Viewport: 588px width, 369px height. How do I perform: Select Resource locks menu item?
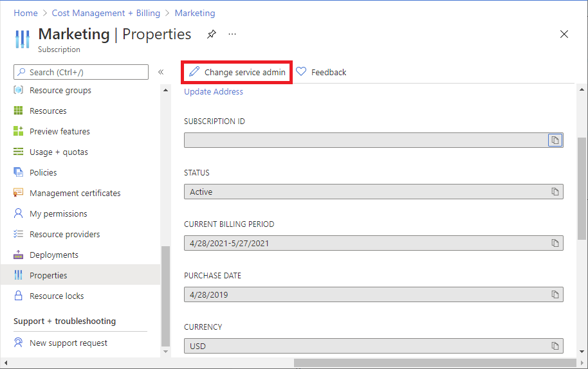pyautogui.click(x=57, y=296)
